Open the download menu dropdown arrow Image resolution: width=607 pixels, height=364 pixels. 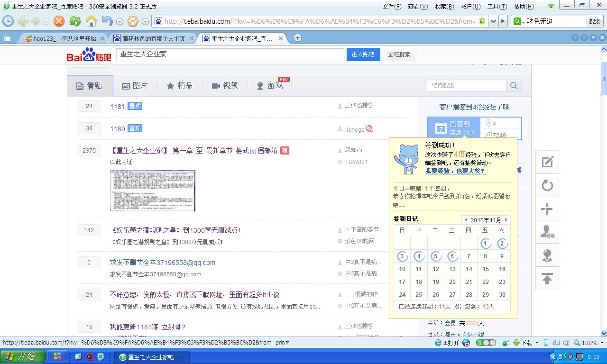pos(537,343)
